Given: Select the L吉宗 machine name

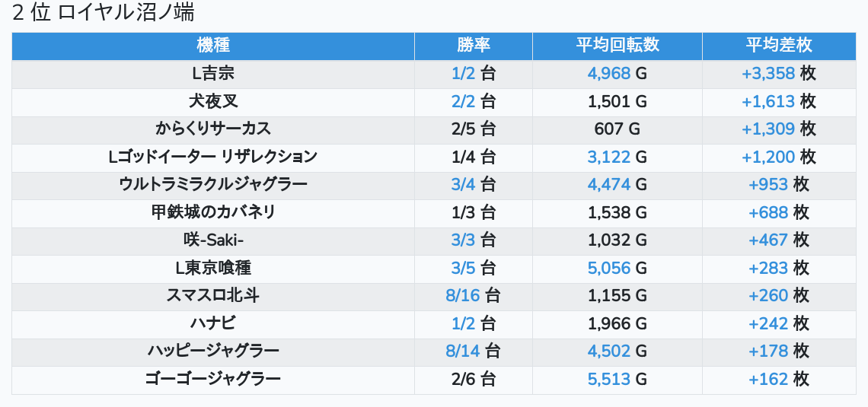Looking at the screenshot, I should pyautogui.click(x=213, y=74).
